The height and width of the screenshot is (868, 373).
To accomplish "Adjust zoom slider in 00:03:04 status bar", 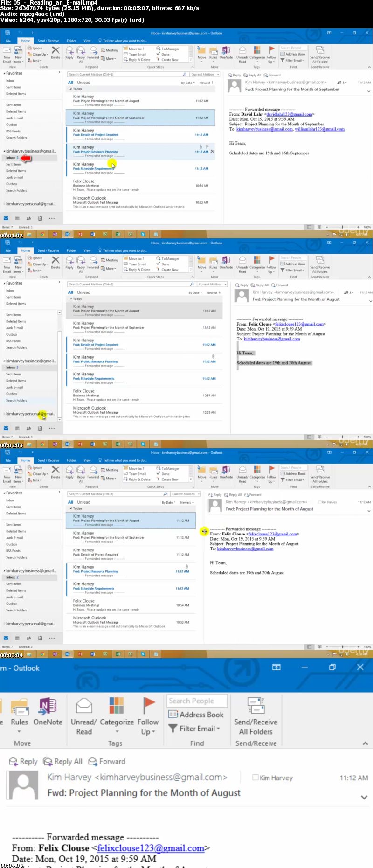I will pyautogui.click(x=343, y=647).
